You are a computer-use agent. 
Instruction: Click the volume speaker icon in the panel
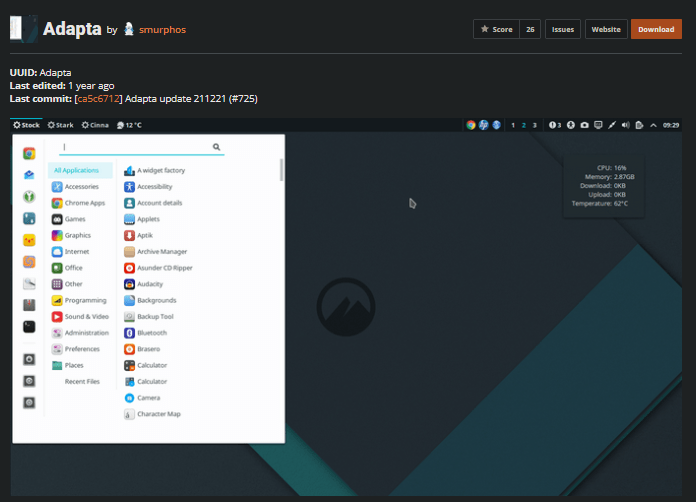click(x=625, y=125)
